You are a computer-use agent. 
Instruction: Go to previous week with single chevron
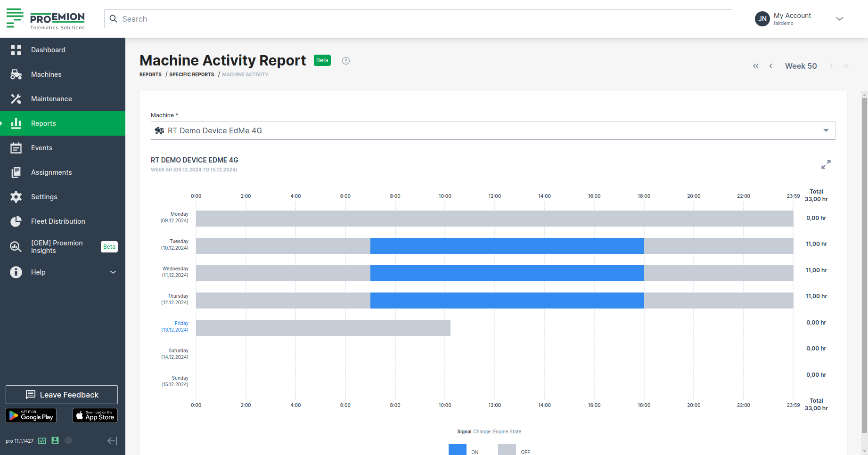click(770, 66)
